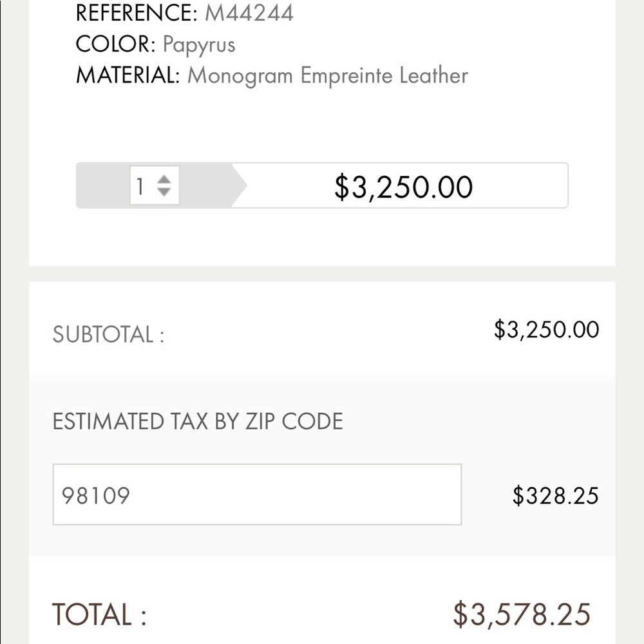Click the beige divider between item and summary cards

pos(322,274)
